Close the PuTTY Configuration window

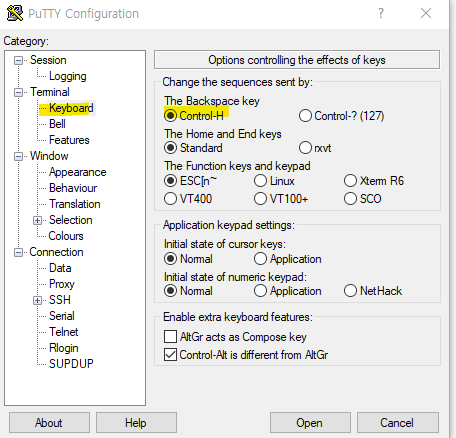coord(426,13)
